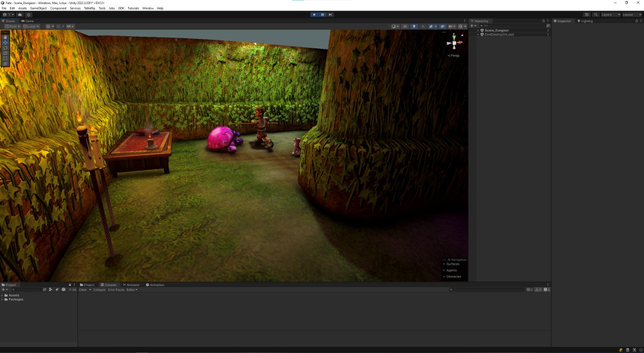Select the Rect tool

[5, 59]
